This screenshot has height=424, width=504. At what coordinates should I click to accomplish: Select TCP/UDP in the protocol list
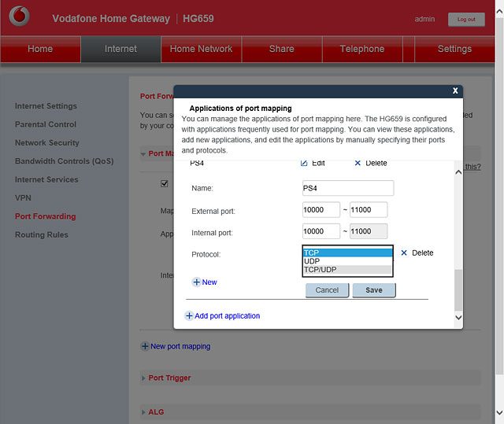(x=347, y=270)
